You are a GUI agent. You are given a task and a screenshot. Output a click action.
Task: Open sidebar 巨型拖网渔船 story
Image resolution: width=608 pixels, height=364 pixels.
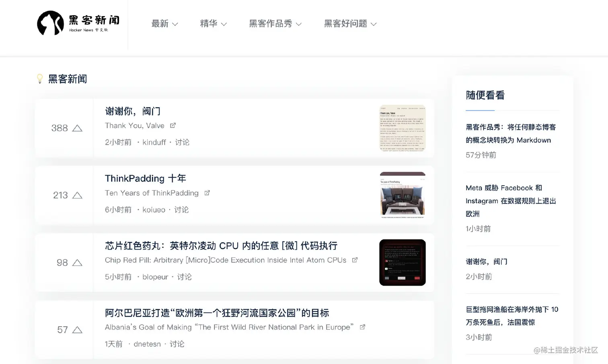(x=512, y=316)
